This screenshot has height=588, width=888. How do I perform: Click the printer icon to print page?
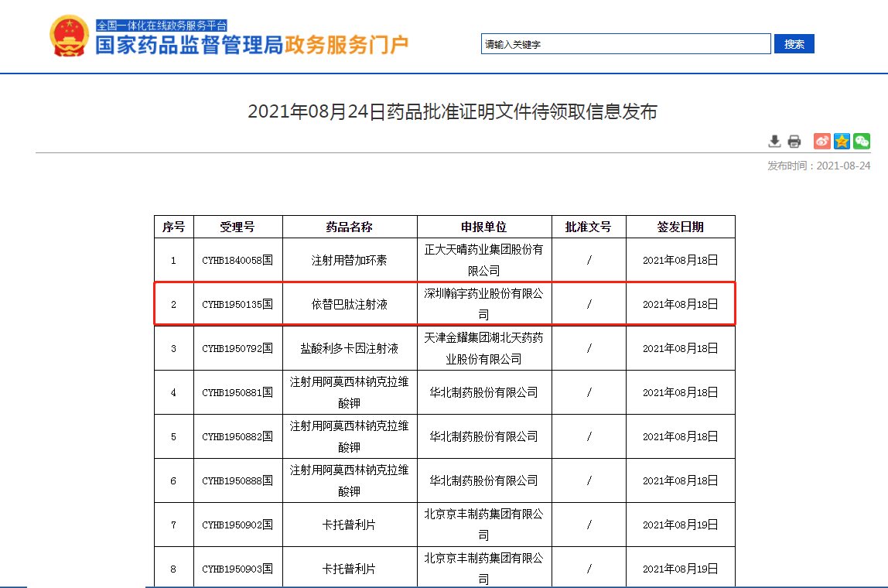point(794,141)
